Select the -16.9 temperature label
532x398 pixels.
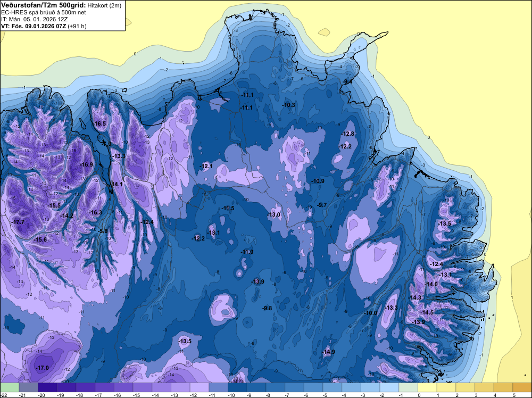tap(86, 164)
